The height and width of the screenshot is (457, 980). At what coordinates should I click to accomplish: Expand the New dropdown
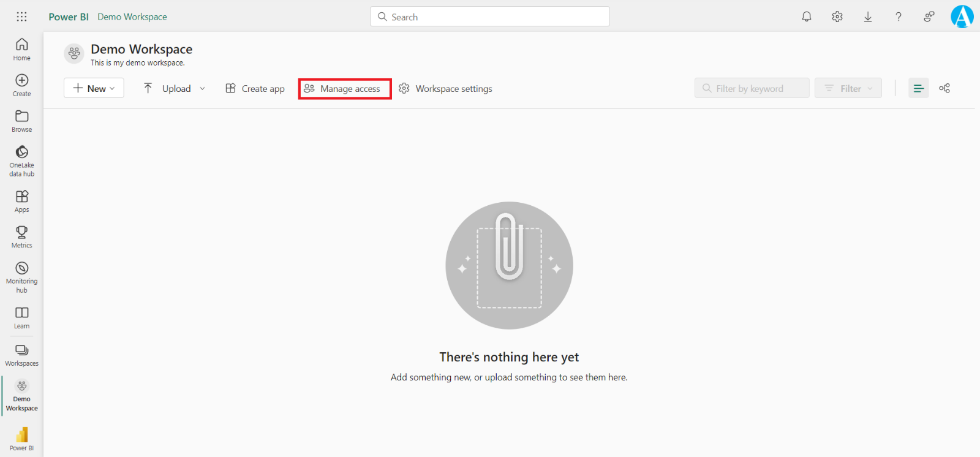[x=94, y=88]
